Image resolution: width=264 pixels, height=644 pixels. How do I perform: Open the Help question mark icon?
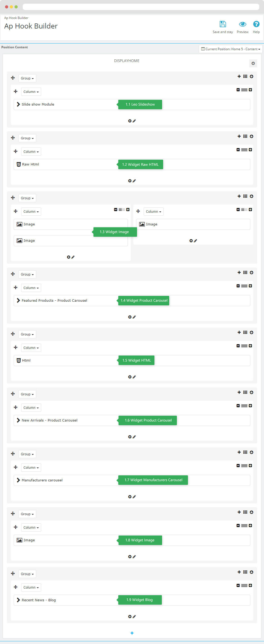(x=256, y=24)
